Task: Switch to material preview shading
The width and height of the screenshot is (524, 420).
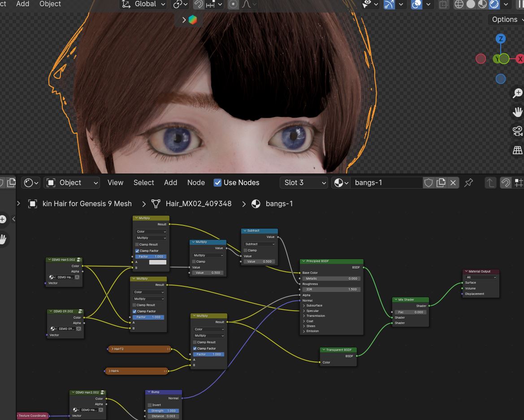Action: [x=482, y=4]
